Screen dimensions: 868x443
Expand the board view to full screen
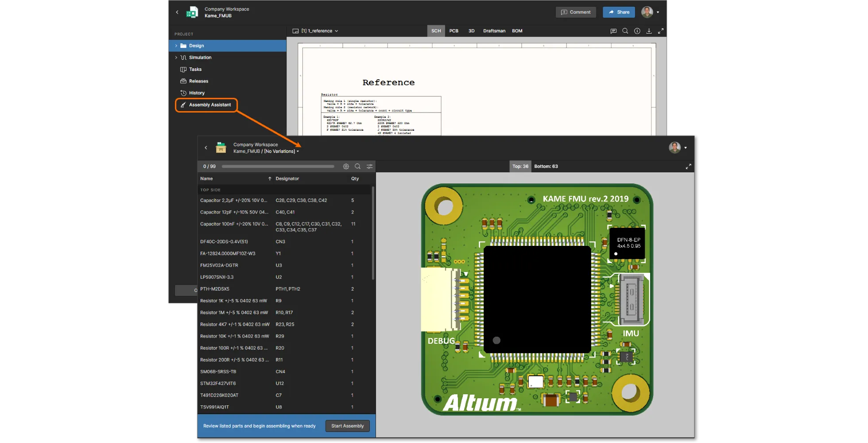[689, 167]
